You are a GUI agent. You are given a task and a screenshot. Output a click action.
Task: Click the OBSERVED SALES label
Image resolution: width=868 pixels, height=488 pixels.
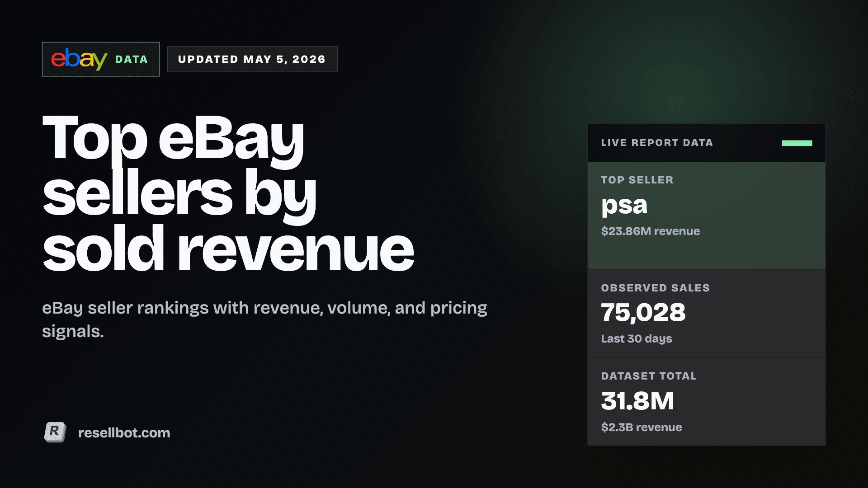point(656,288)
